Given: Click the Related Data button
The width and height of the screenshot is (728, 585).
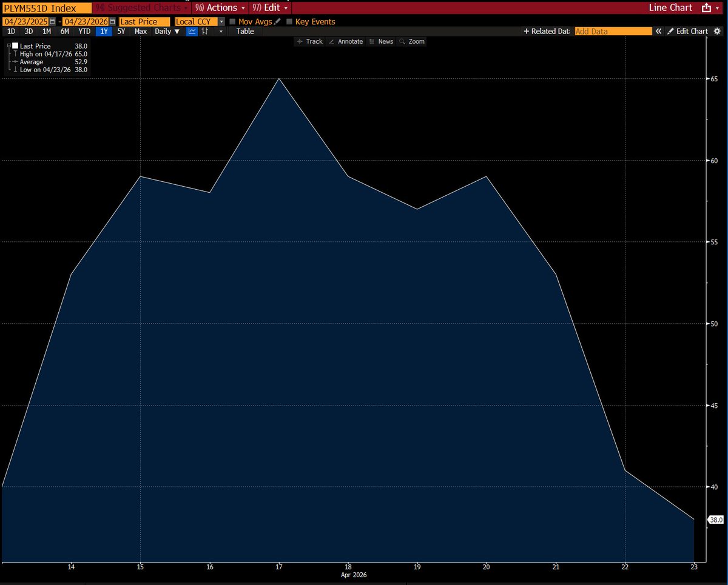Looking at the screenshot, I should coord(547,31).
